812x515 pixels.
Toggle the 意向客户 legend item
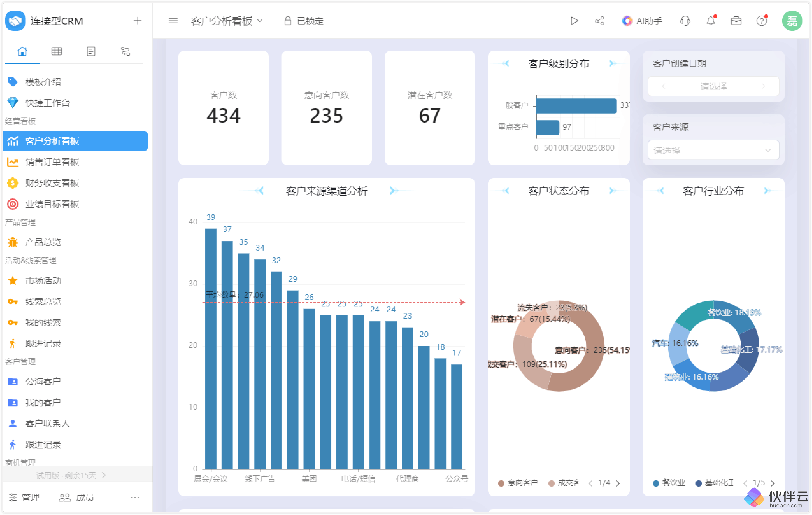coord(518,483)
